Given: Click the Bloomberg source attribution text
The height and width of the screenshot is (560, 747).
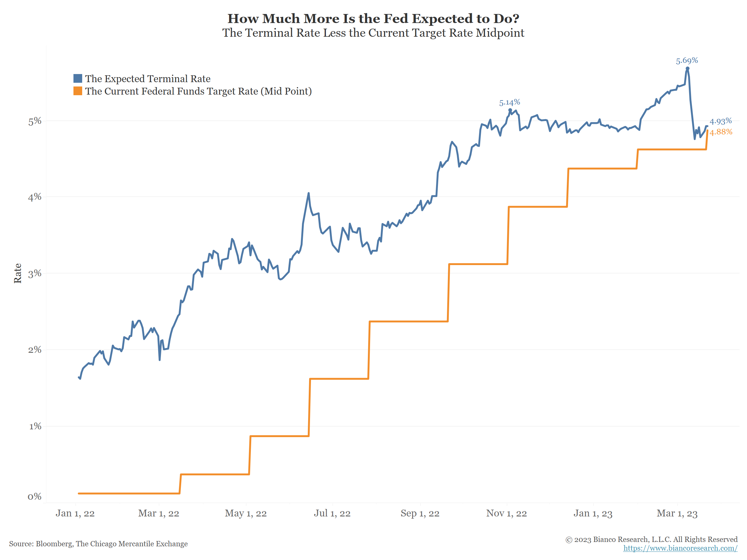Looking at the screenshot, I should [98, 544].
